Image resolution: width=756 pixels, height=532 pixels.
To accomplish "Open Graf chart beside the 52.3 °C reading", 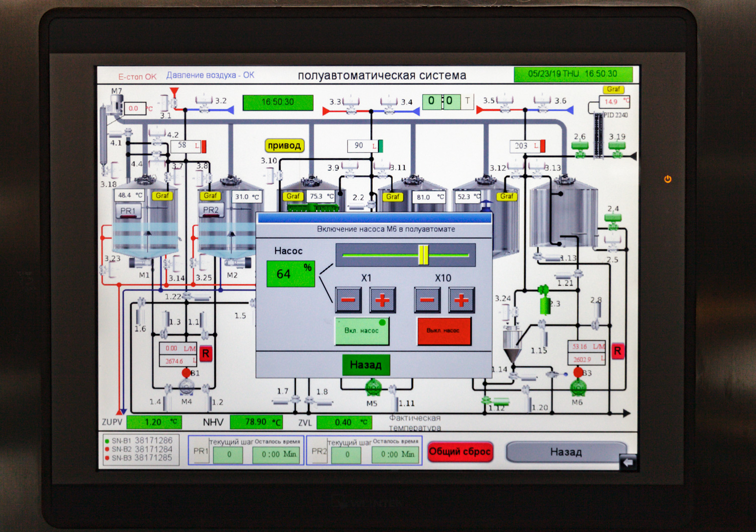I will point(507,196).
